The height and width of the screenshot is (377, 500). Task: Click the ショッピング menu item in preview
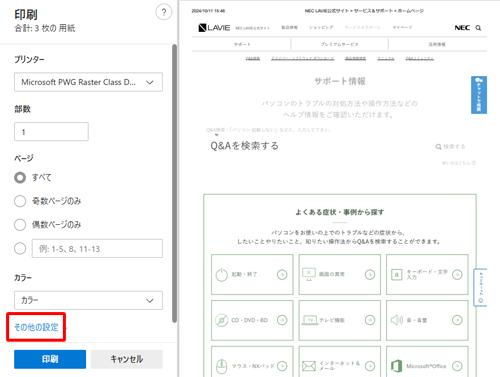pyautogui.click(x=321, y=27)
